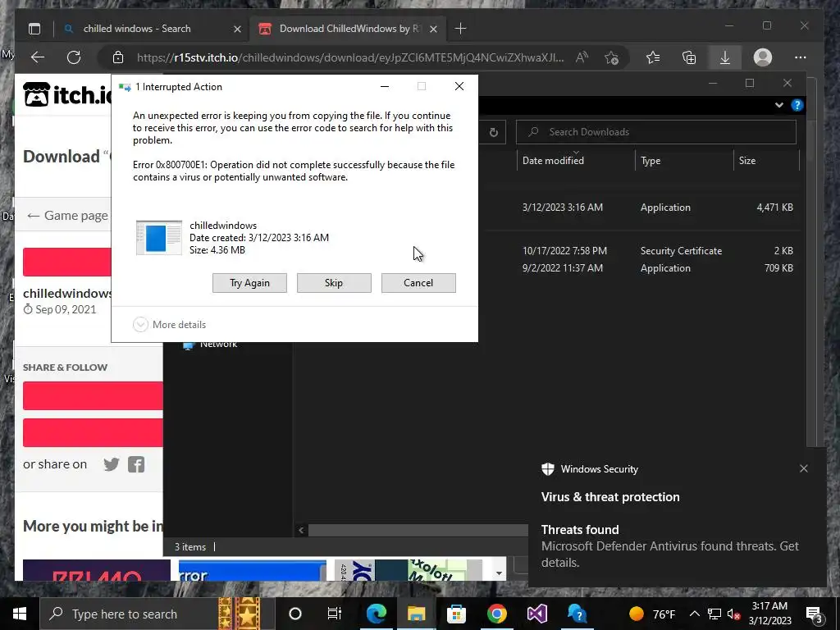The width and height of the screenshot is (840, 630).
Task: Open the notification center icon
Action: pos(815,614)
